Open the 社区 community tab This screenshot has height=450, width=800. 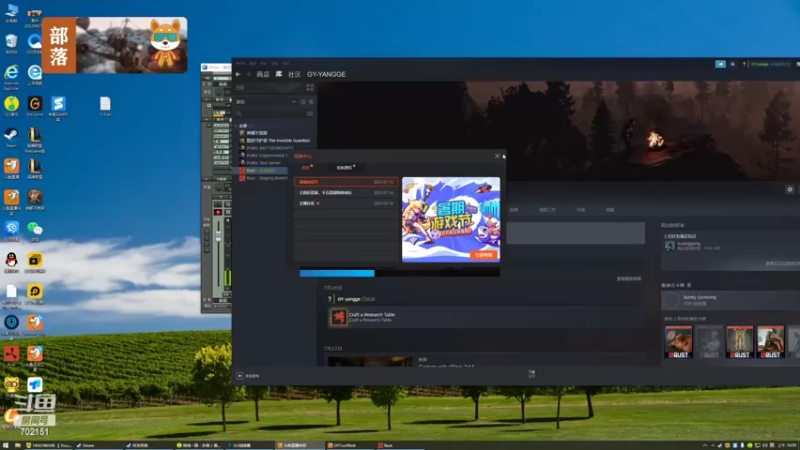pyautogui.click(x=294, y=74)
